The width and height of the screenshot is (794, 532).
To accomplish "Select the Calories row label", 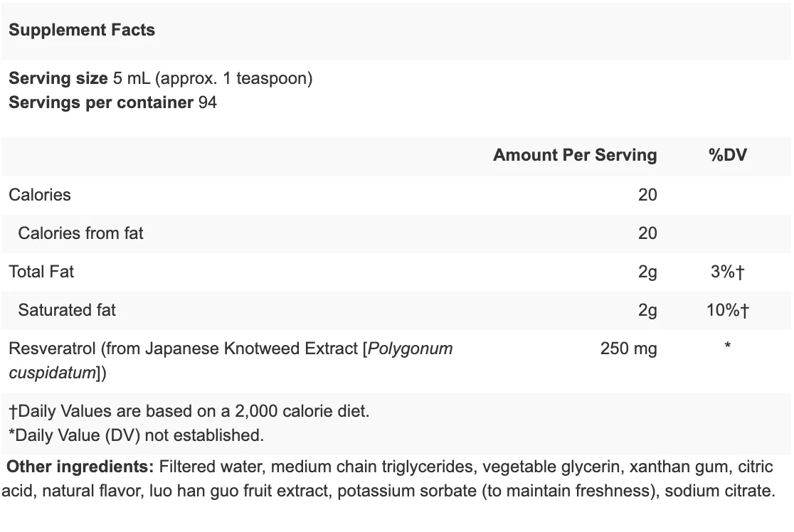I will (x=40, y=195).
